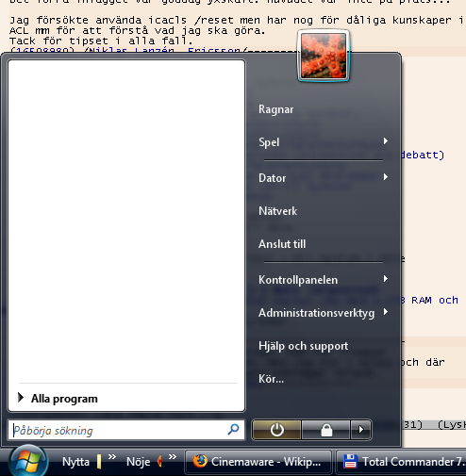Screen dimensions: 466x476
Task: Expand the Kontrollpanelen submenu arrow
Action: [x=386, y=279]
